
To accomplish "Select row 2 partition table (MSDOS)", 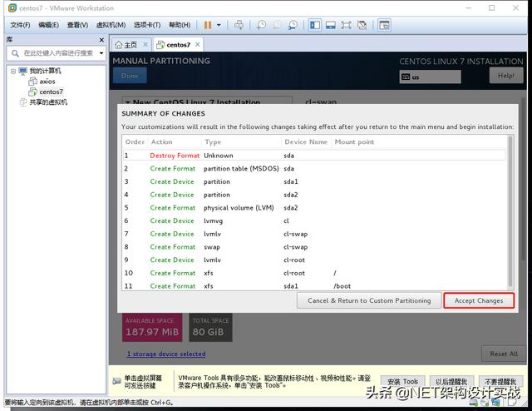I will (314, 168).
